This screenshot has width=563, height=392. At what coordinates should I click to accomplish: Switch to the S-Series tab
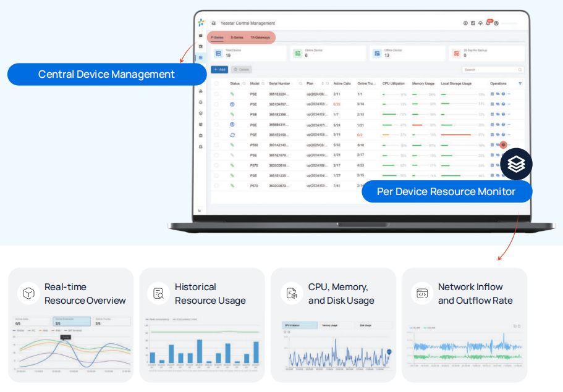(237, 38)
